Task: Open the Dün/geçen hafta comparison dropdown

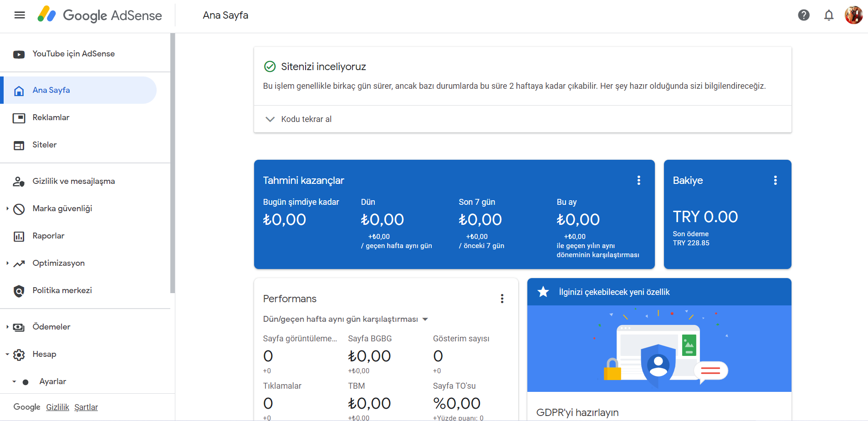Action: [x=346, y=319]
